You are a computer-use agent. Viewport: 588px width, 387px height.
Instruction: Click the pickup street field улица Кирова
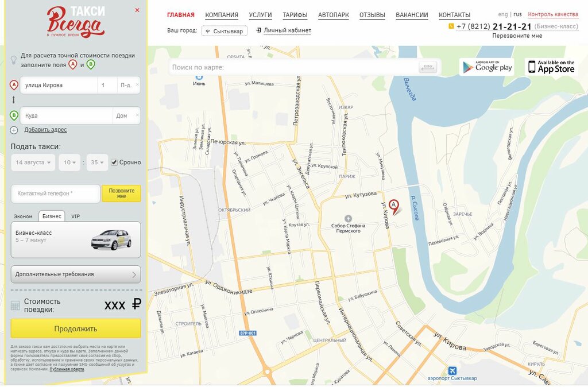(59, 85)
